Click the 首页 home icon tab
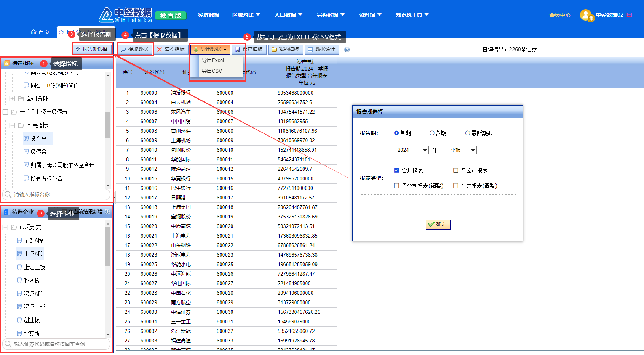 pos(34,32)
